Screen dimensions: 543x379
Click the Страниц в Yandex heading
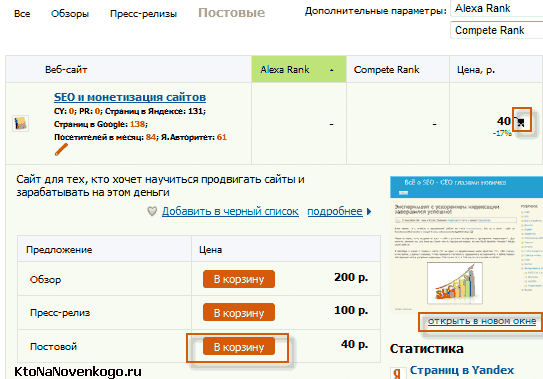point(462,370)
